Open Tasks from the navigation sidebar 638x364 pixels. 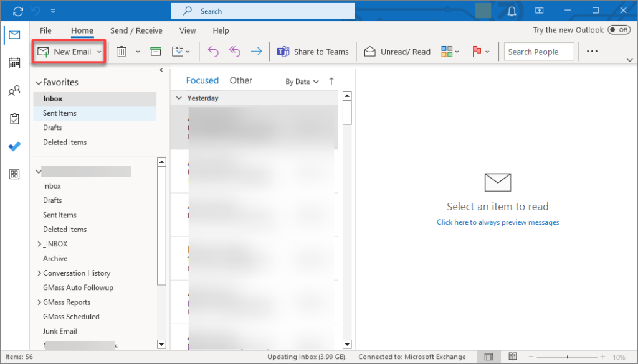click(x=14, y=118)
